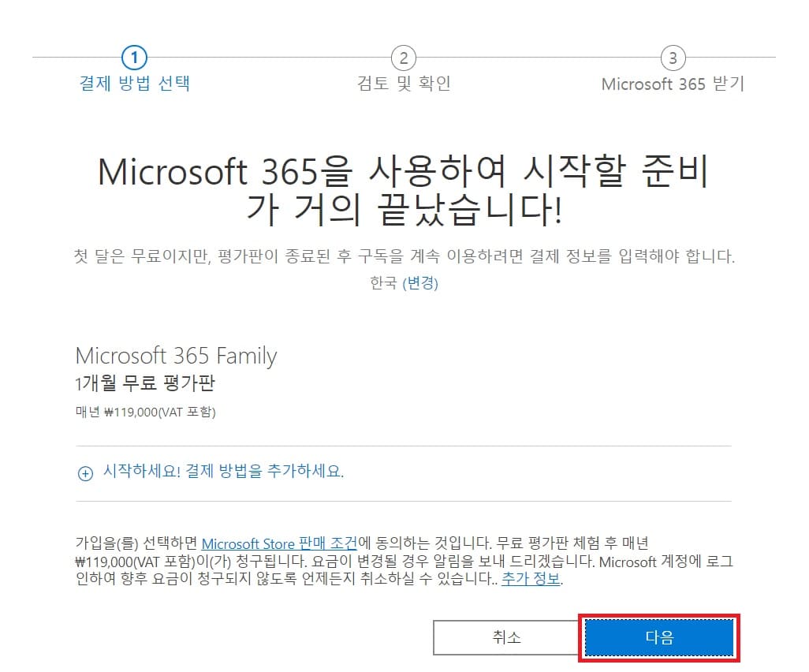The image size is (809, 672).
Task: Open the 추가 정보 link
Action: [x=531, y=579]
